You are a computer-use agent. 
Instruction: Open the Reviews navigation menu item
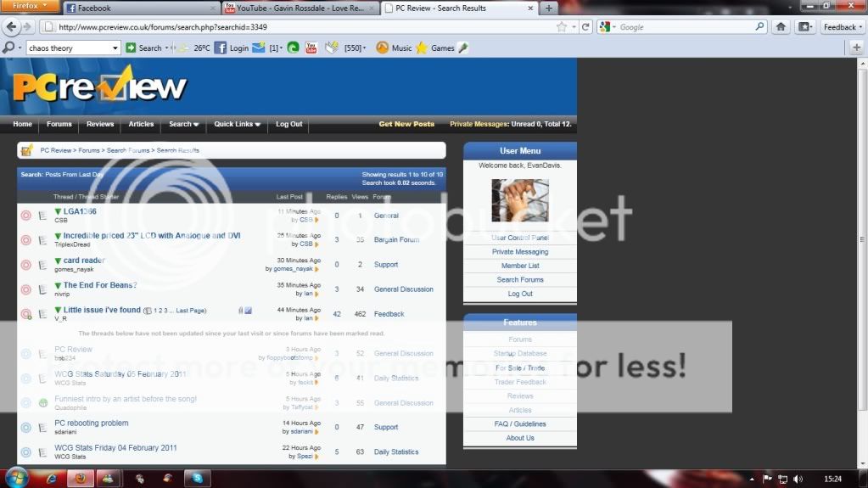[x=99, y=124]
